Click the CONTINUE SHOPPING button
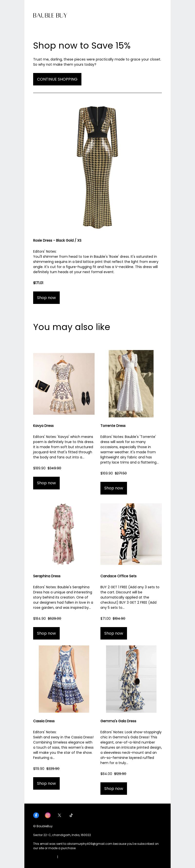The height and width of the screenshot is (868, 195). [57, 79]
